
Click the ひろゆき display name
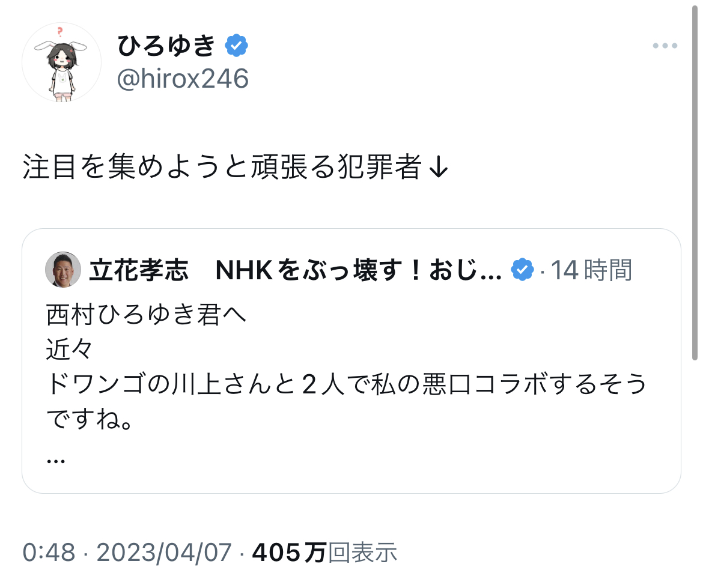pyautogui.click(x=166, y=46)
